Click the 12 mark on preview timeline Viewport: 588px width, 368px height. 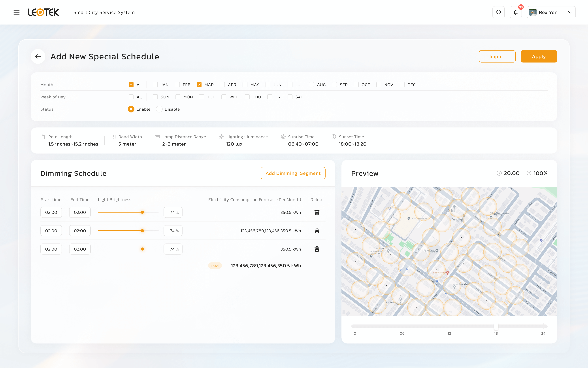pyautogui.click(x=449, y=333)
